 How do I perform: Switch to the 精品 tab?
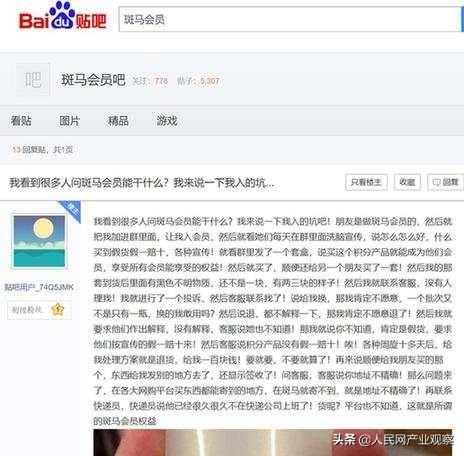(118, 121)
